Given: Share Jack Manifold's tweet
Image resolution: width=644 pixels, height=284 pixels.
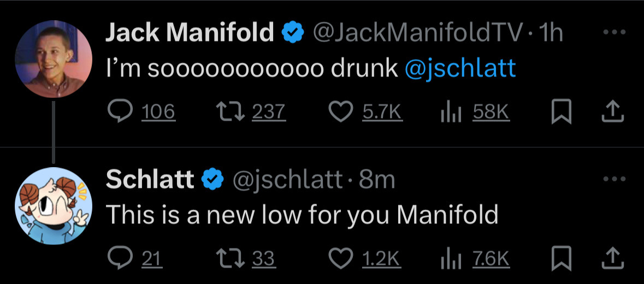Looking at the screenshot, I should tap(613, 111).
